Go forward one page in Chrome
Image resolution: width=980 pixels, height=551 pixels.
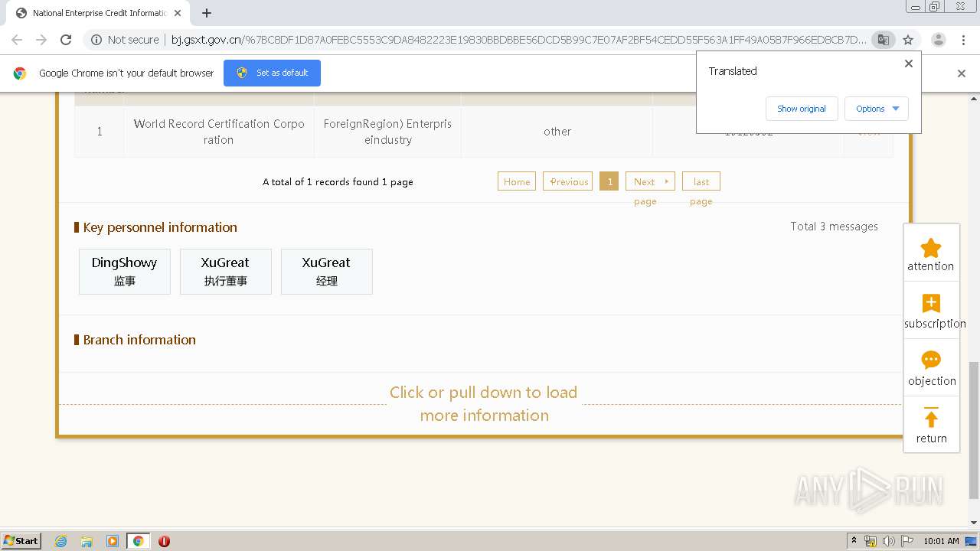click(41, 40)
